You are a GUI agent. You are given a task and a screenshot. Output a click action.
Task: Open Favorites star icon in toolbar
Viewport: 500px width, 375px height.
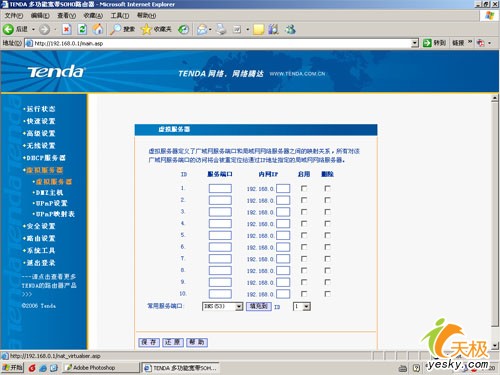[x=146, y=29]
